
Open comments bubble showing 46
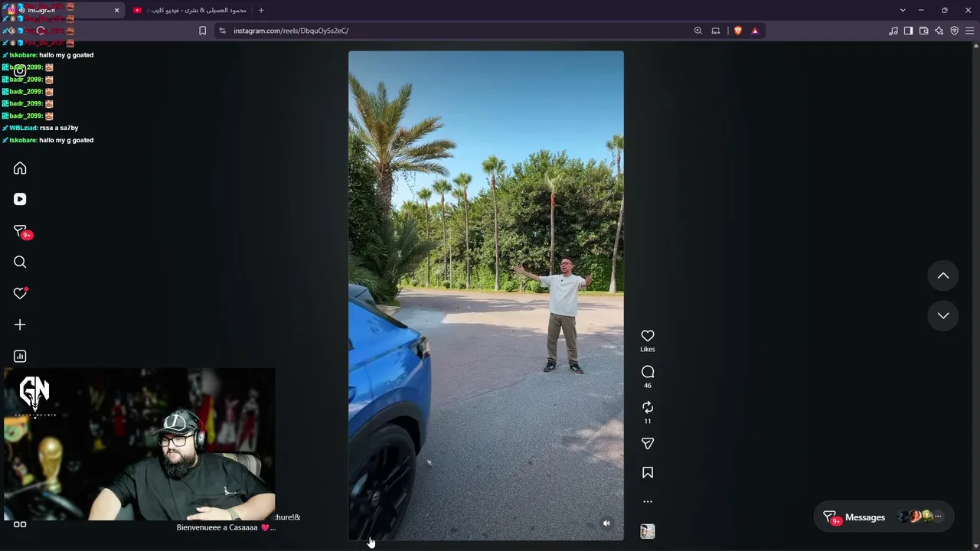pos(648,372)
